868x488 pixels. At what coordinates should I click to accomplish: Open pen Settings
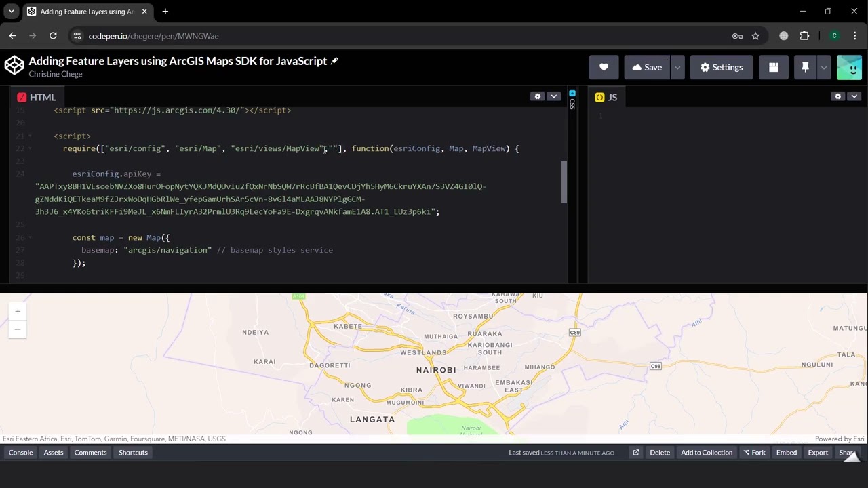click(x=722, y=67)
